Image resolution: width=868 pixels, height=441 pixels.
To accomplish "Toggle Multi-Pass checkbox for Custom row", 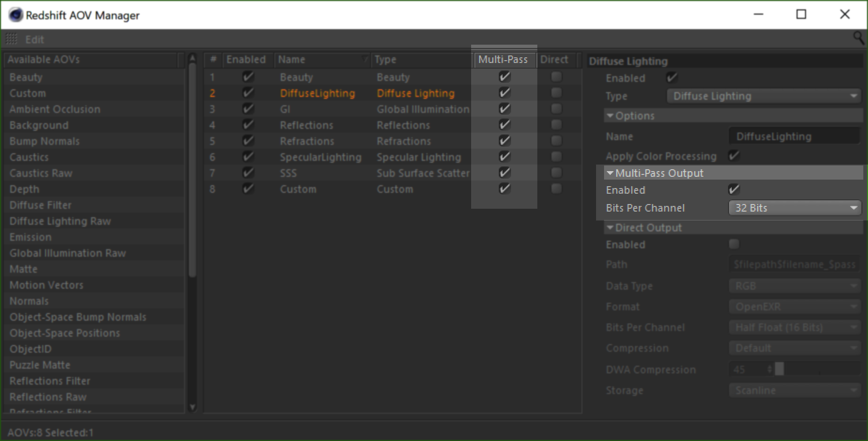I will pyautogui.click(x=504, y=189).
